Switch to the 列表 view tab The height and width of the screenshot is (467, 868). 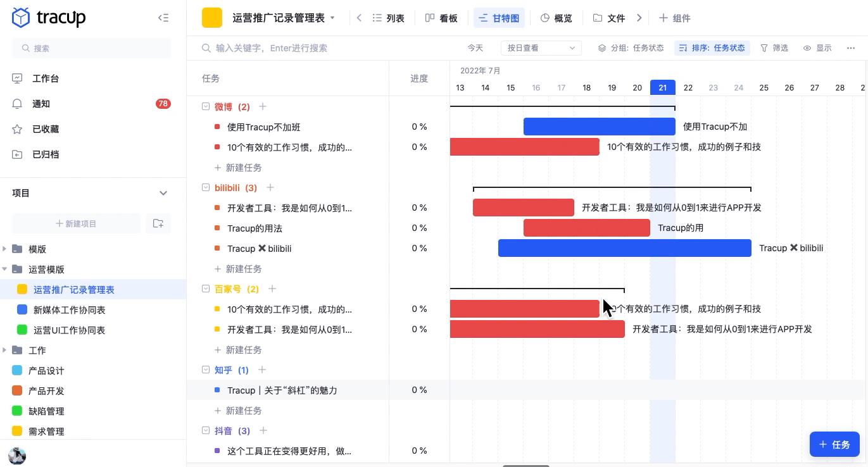pyautogui.click(x=388, y=18)
